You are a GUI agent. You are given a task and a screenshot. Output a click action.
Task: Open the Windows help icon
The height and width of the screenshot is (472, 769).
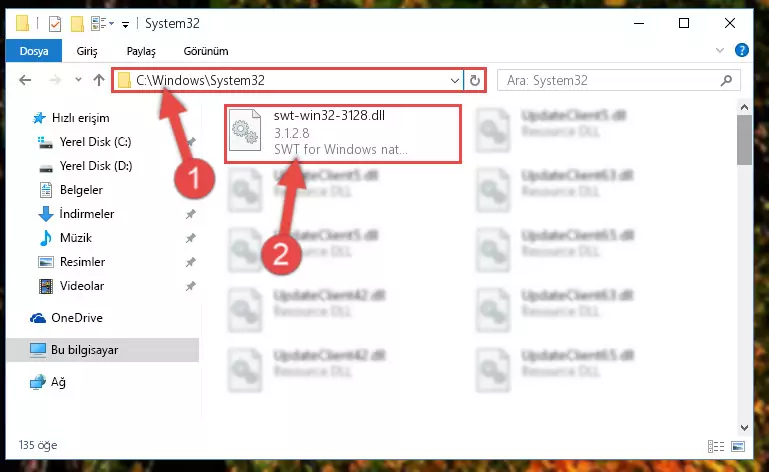pos(742,50)
